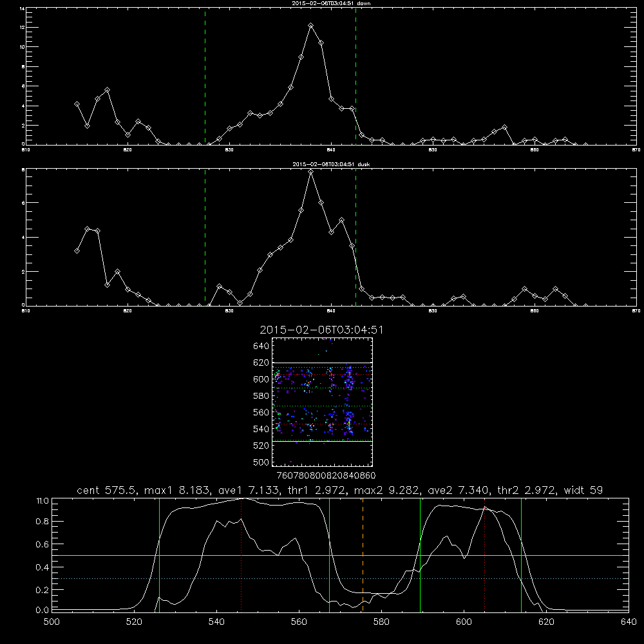Click the 'thr1 2.972' value
Image resolution: width=644 pixels, height=644 pixels.
[x=317, y=490]
